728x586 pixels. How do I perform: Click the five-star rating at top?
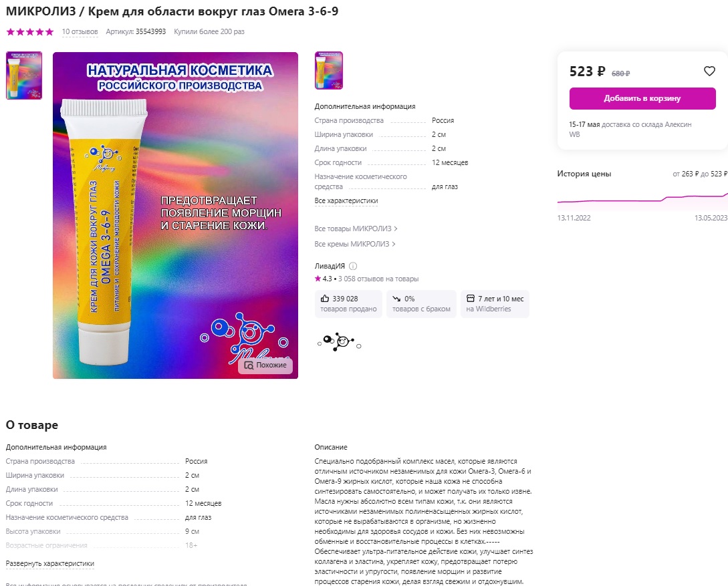[29, 31]
